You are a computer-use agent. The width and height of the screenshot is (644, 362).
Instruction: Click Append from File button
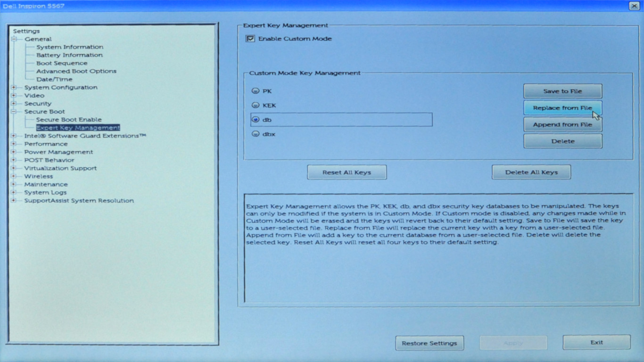point(562,124)
